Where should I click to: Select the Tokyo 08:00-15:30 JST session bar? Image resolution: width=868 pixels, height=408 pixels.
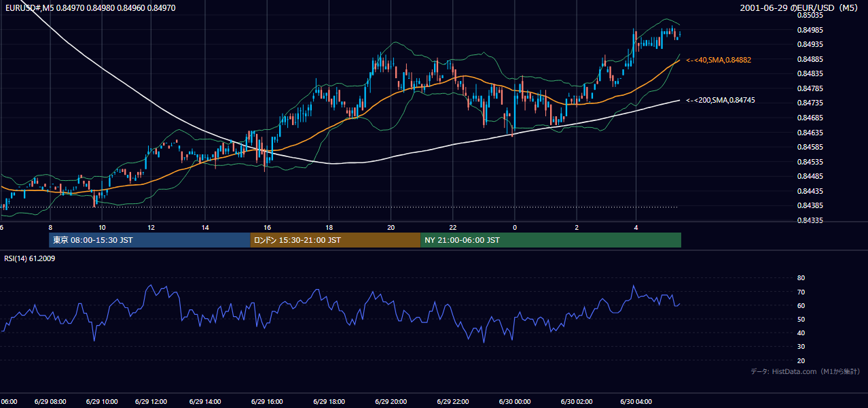(x=149, y=240)
